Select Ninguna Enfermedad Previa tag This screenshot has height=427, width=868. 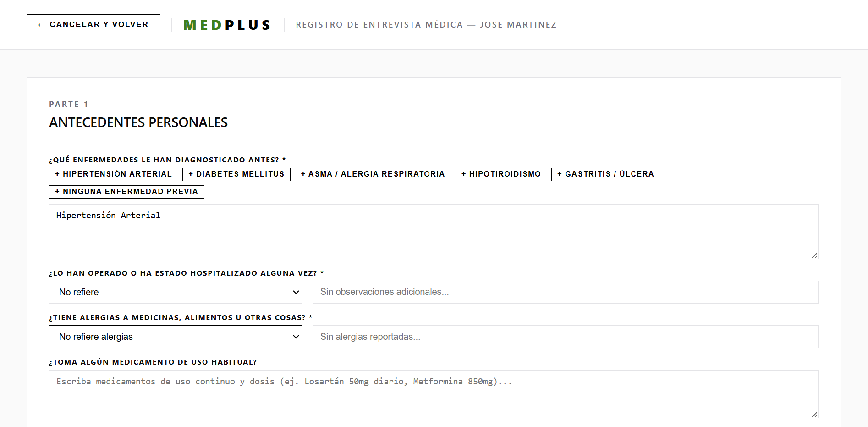tap(126, 192)
